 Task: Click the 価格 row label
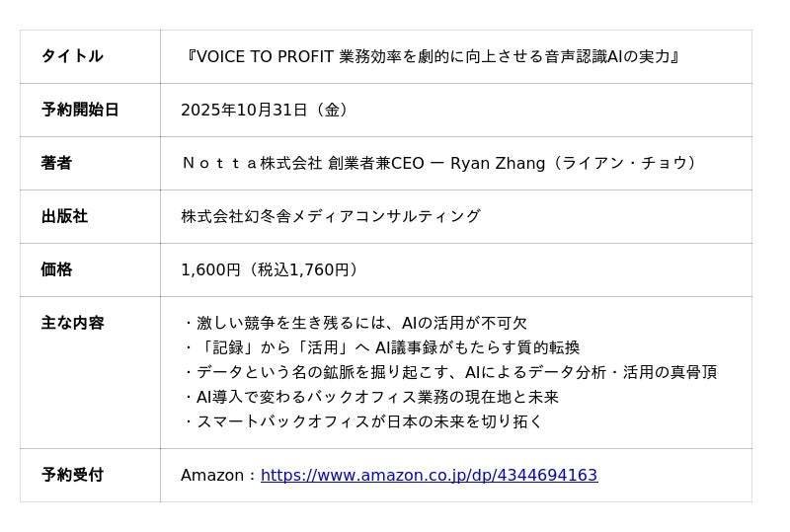point(56,269)
